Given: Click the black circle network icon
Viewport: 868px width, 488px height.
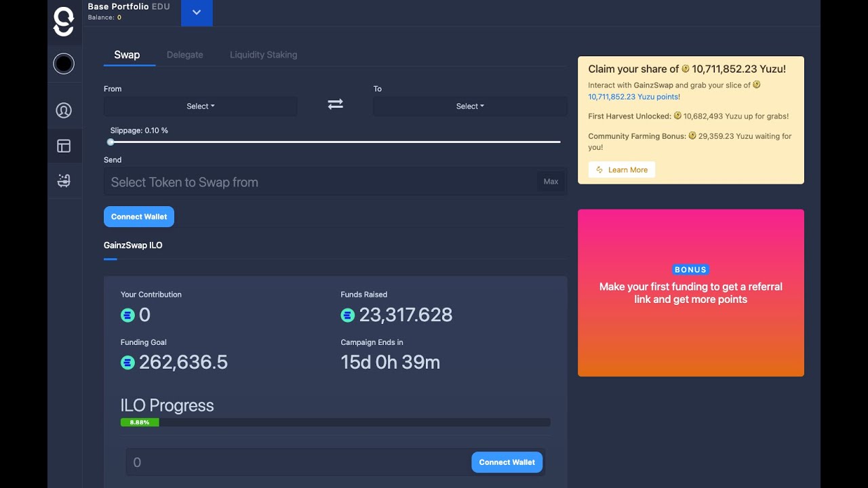Looking at the screenshot, I should tap(64, 64).
